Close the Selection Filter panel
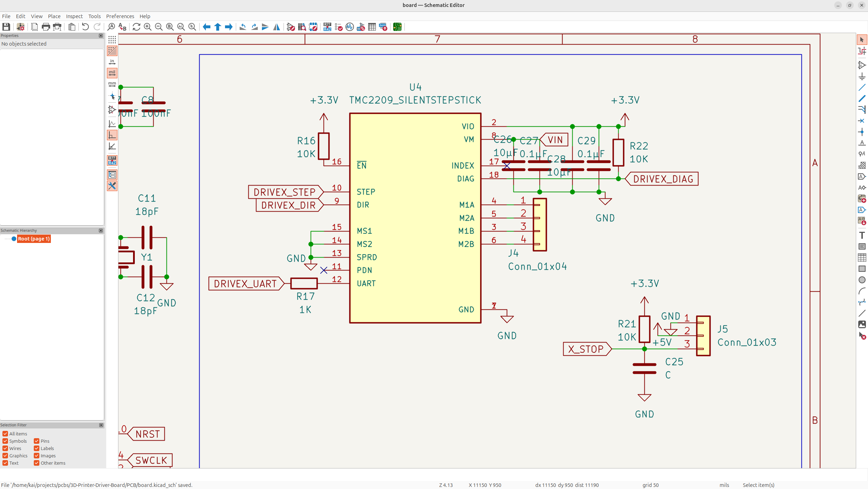This screenshot has width=868, height=489. [x=101, y=425]
